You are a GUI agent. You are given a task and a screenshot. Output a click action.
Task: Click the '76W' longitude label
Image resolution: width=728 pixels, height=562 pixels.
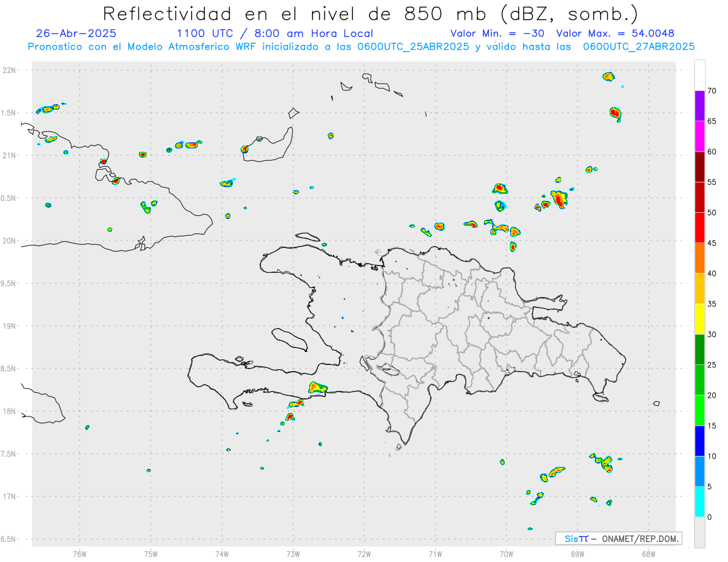click(79, 554)
